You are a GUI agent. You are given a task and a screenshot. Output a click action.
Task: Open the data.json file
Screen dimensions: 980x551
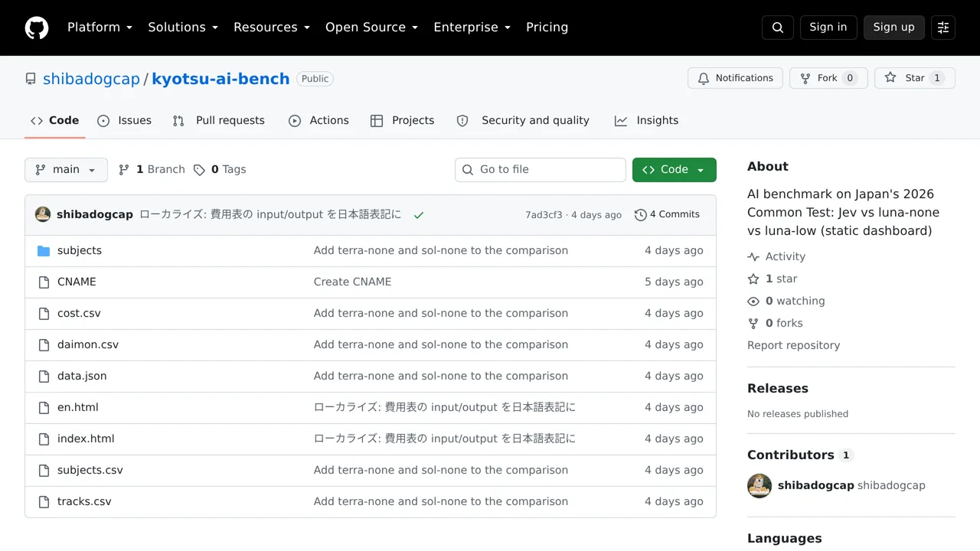point(82,376)
